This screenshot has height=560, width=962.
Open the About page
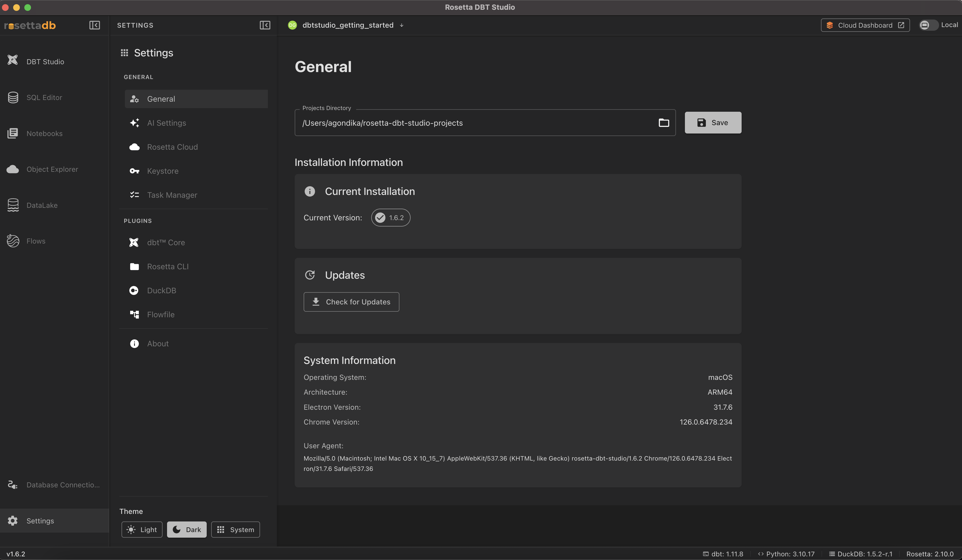[x=196, y=344]
